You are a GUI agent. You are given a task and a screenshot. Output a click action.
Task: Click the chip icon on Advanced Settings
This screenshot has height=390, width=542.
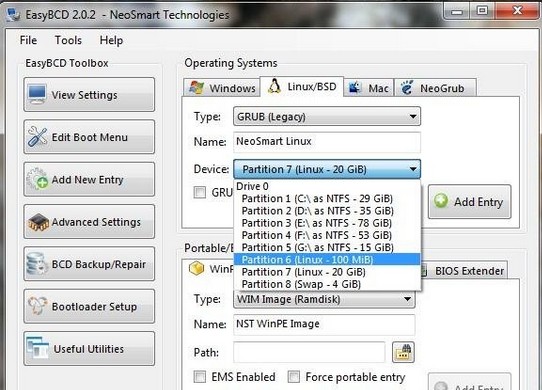pyautogui.click(x=38, y=222)
